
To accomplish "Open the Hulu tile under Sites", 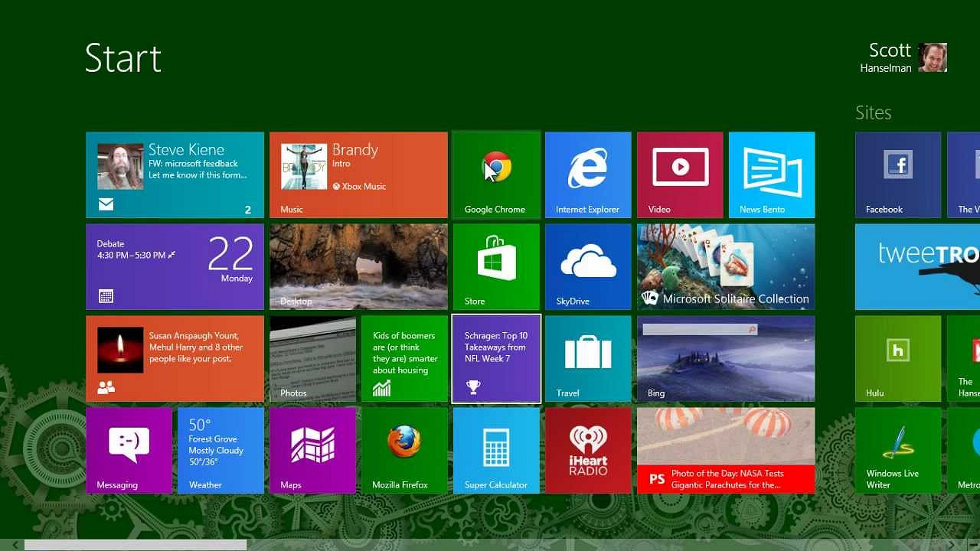I will pyautogui.click(x=897, y=358).
